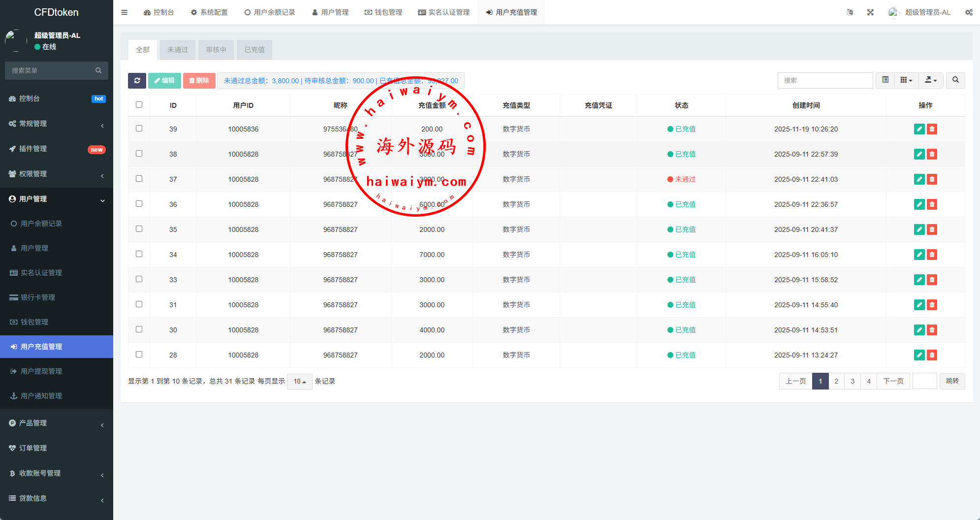Screen dimensions: 980x520
Task: Click the 下一页 pagination button
Action: [893, 381]
